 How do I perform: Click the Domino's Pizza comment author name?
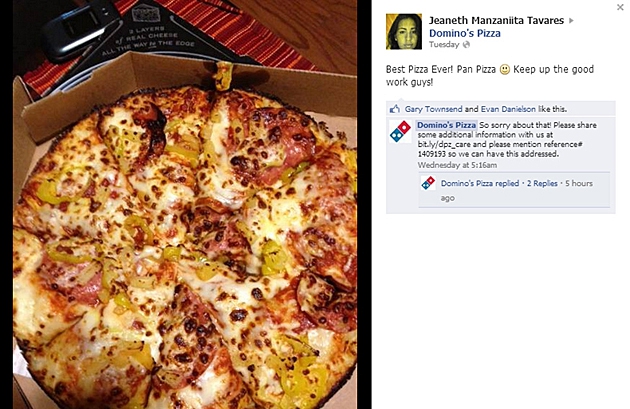click(x=446, y=125)
